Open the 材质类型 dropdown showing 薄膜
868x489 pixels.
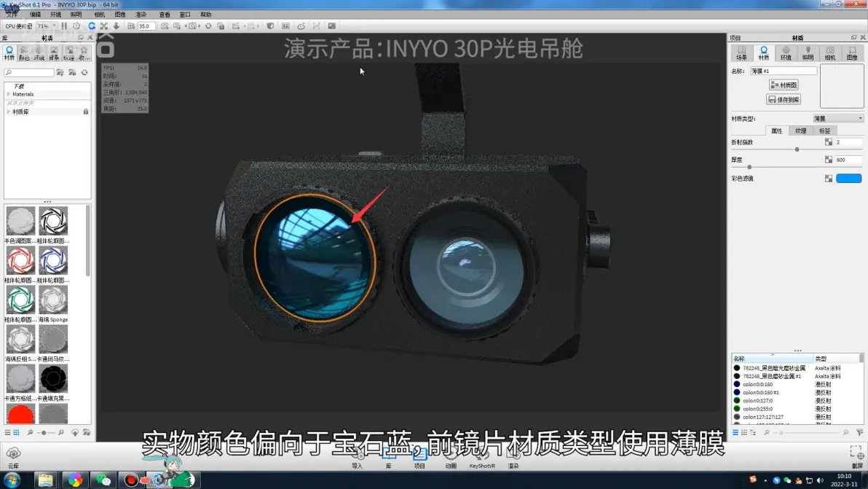click(x=838, y=119)
